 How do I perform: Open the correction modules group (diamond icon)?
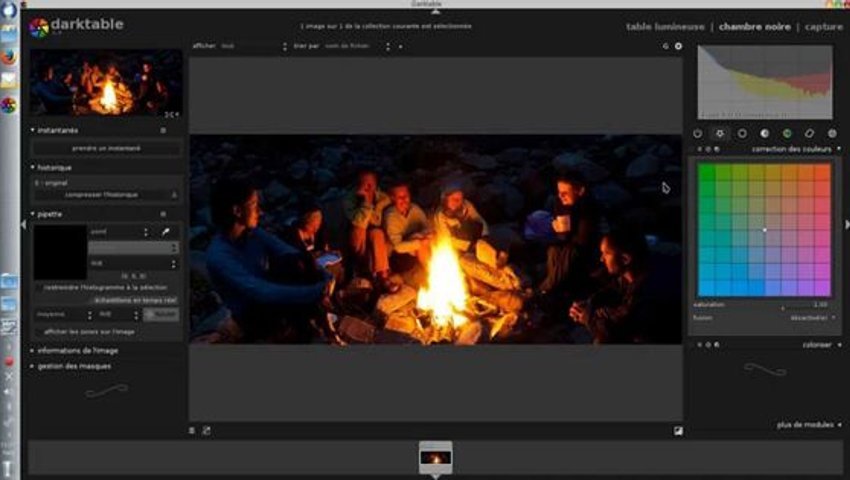pyautogui.click(x=809, y=133)
